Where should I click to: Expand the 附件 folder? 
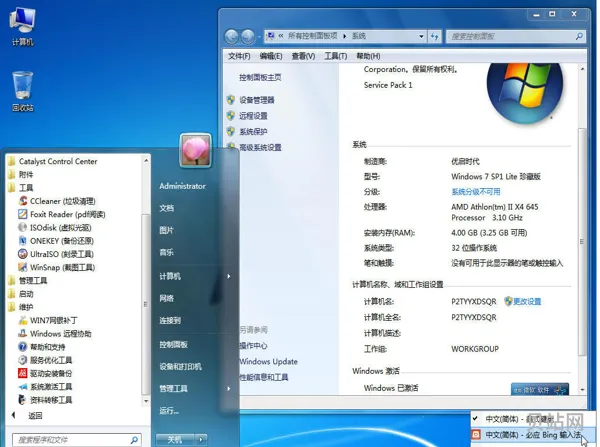point(21,175)
